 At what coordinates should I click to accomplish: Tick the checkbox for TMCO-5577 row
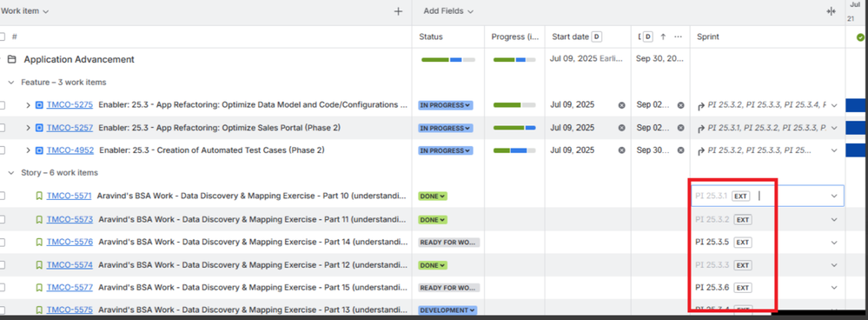click(3, 287)
